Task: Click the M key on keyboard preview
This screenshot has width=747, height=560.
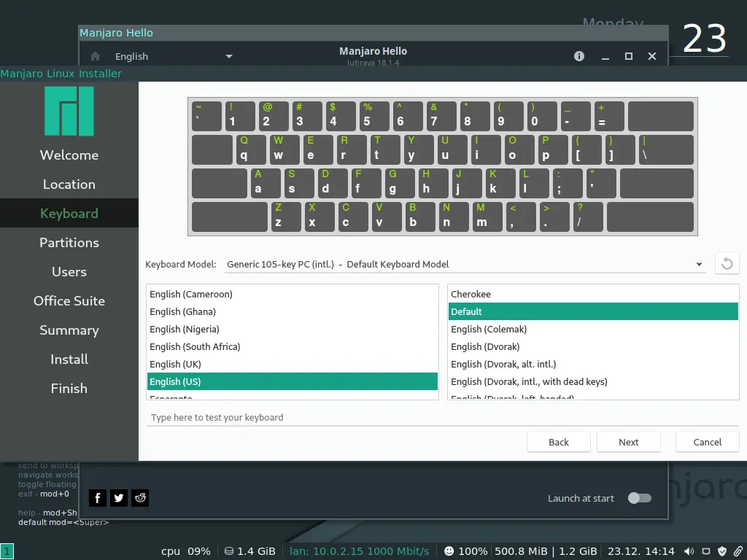Action: point(487,217)
